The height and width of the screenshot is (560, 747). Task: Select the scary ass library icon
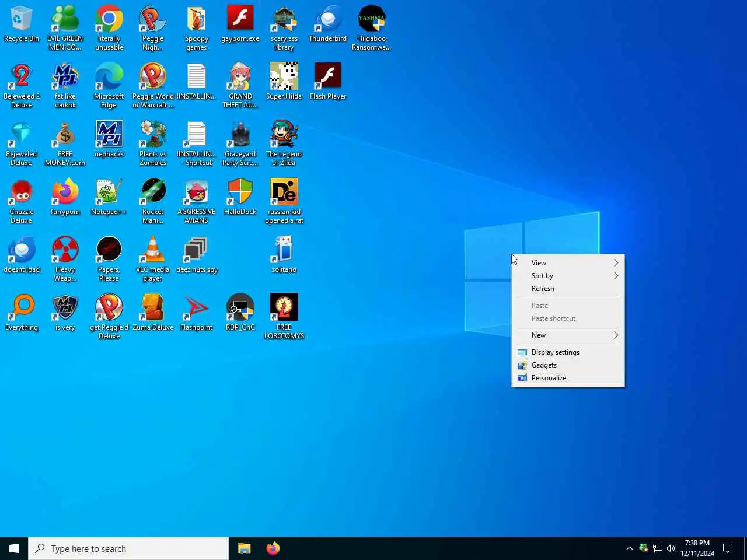(284, 28)
